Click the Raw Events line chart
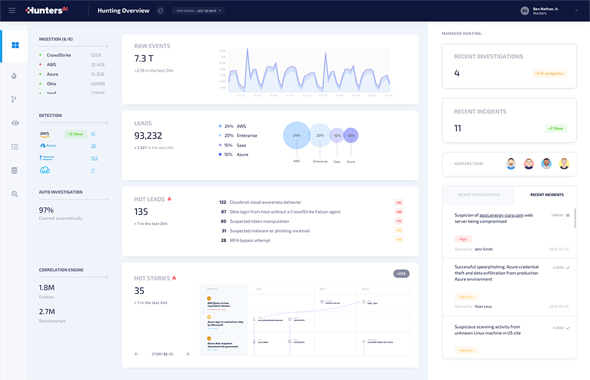 309,70
